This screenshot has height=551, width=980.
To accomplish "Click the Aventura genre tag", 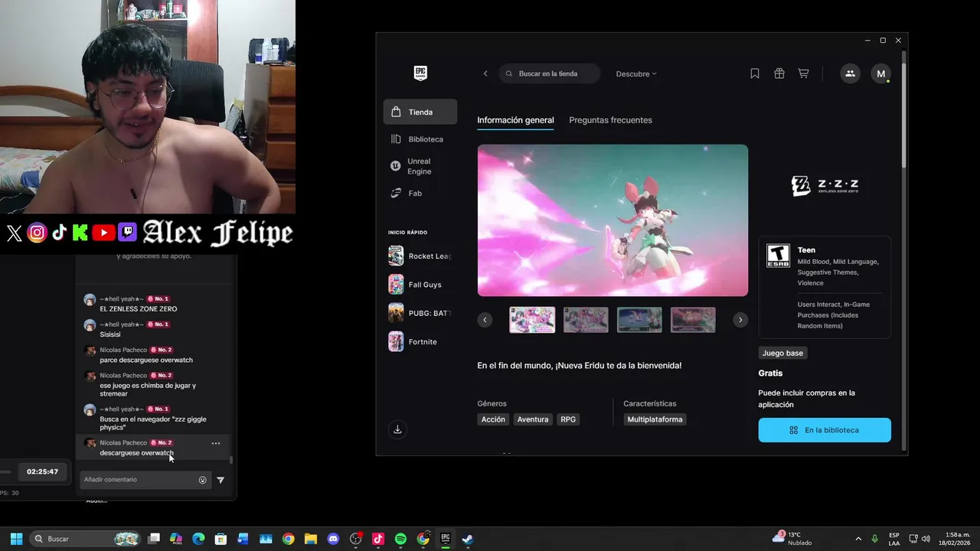I will [x=533, y=419].
